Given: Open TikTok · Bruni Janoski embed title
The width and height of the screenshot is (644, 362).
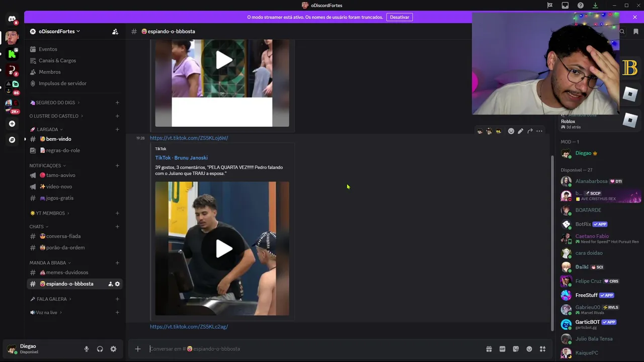Looking at the screenshot, I should pyautogui.click(x=181, y=158).
